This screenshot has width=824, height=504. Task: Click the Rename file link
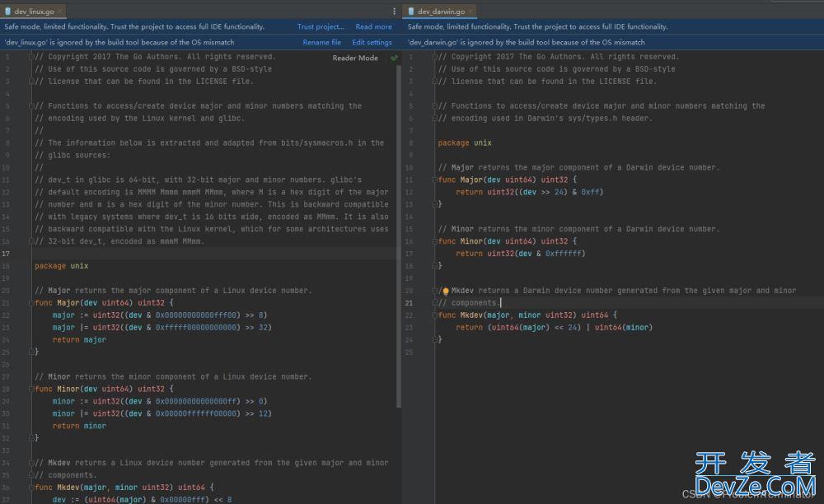[321, 43]
